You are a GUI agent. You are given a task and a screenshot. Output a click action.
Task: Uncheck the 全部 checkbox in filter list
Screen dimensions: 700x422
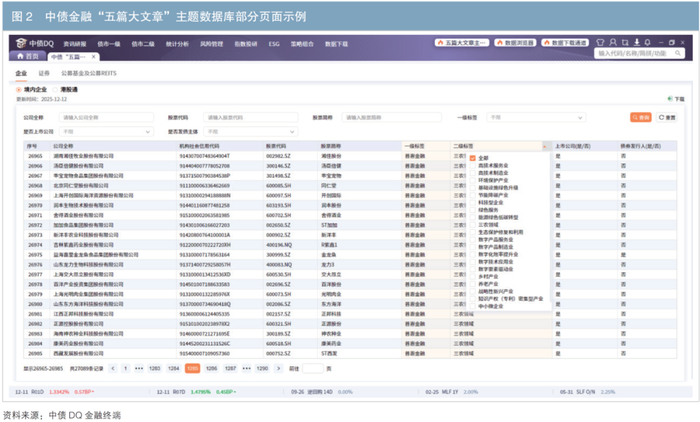[471, 158]
